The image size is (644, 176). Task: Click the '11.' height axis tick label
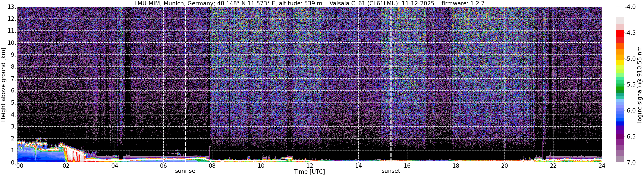[12, 31]
